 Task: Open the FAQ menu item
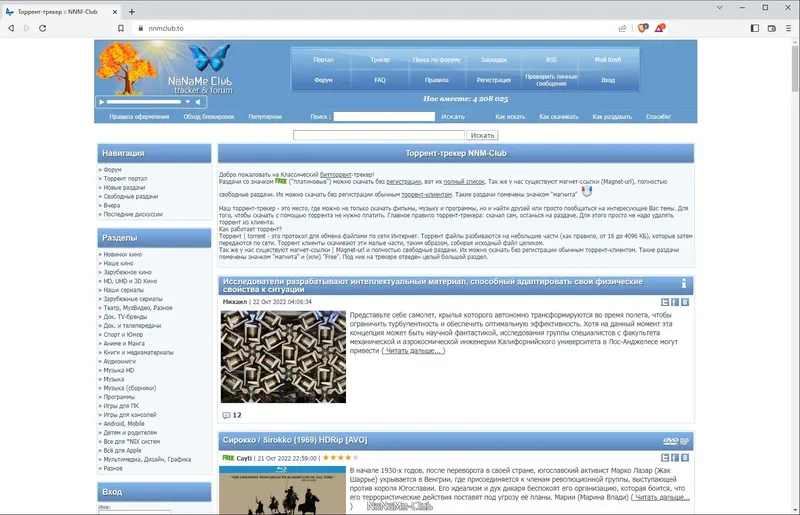(x=380, y=80)
